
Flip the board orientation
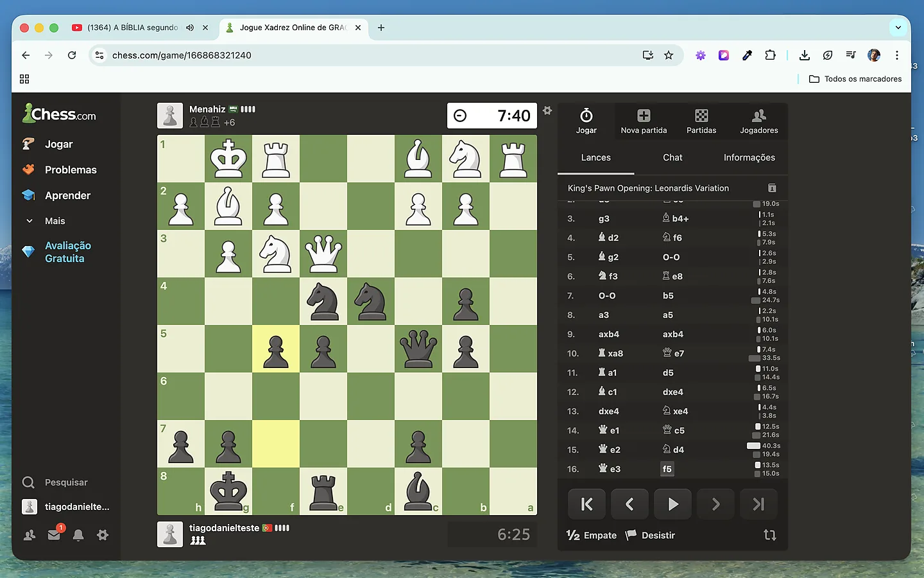pos(770,535)
